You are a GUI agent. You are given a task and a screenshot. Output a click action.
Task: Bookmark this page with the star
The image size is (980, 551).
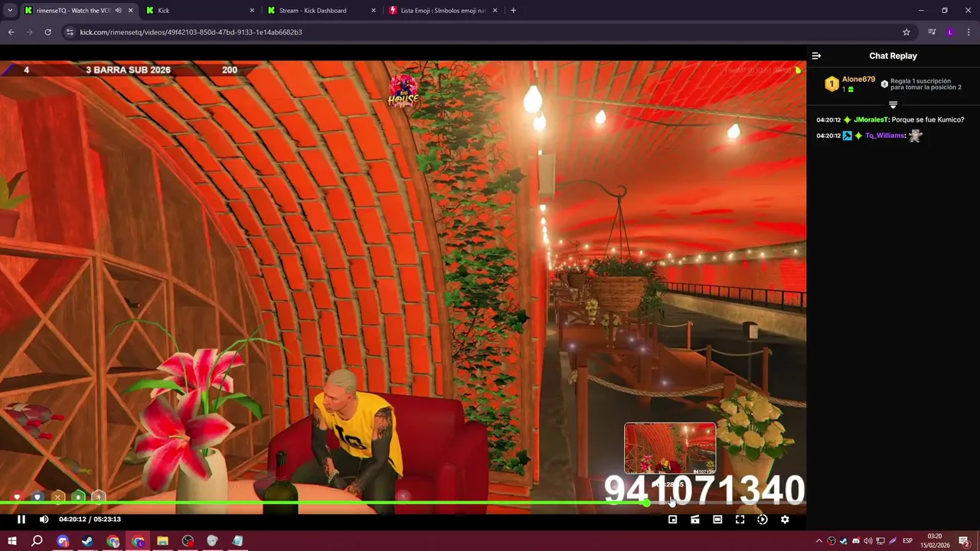pos(906,32)
